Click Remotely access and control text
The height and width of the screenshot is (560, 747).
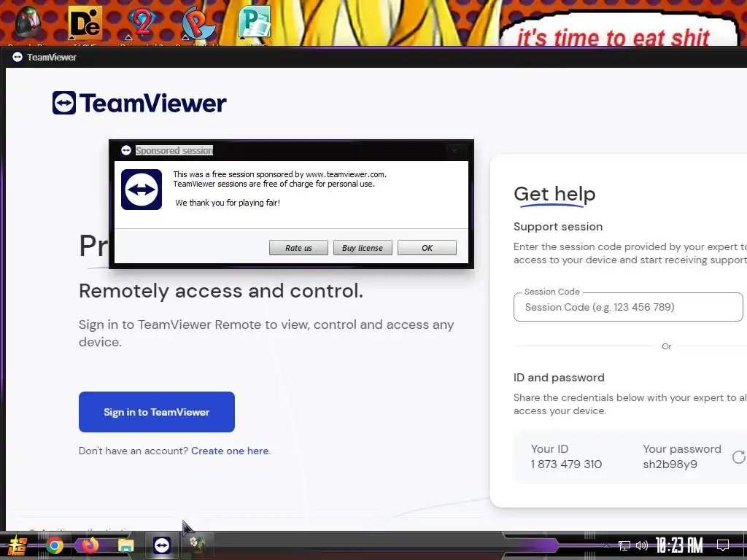[221, 291]
